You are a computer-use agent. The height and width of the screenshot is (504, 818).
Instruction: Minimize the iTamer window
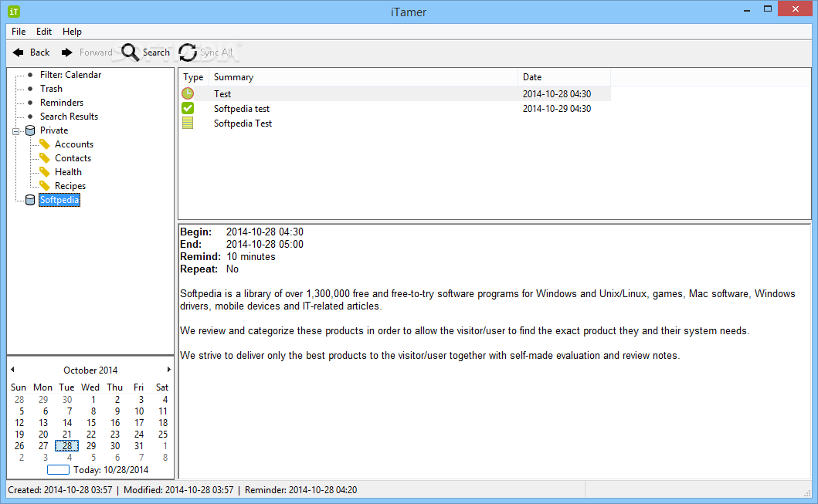746,9
